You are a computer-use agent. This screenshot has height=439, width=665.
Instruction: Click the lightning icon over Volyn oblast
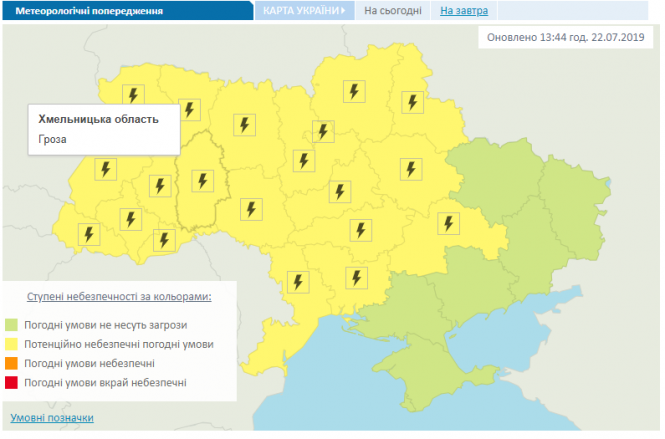[134, 95]
